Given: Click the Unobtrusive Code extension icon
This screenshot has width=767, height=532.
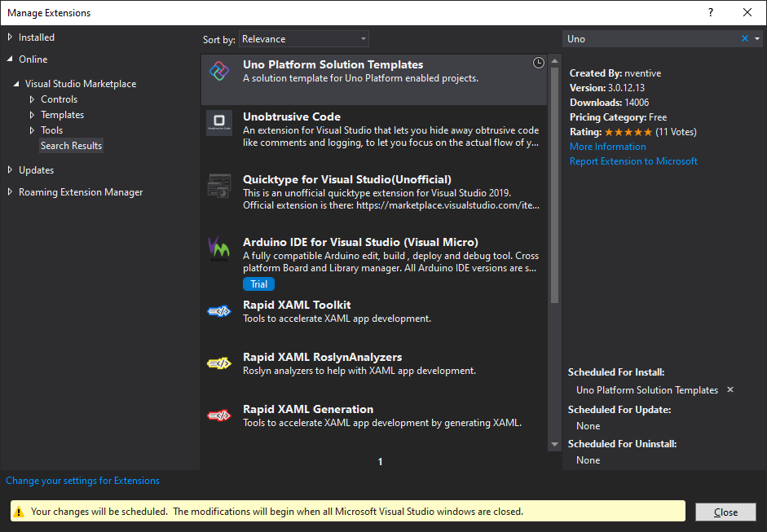Looking at the screenshot, I should coord(219,122).
